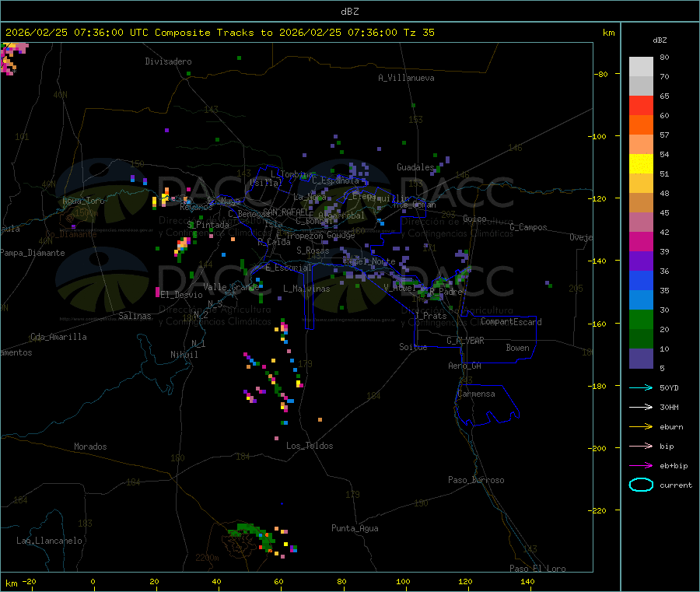Click the 'Soitue' map label
Viewport: 700px width, 592px height.
click(x=413, y=347)
